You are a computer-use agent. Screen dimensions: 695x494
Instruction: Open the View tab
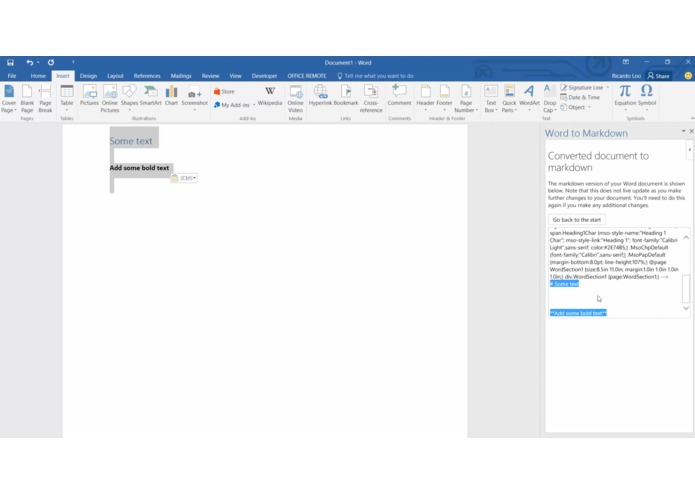[235, 76]
